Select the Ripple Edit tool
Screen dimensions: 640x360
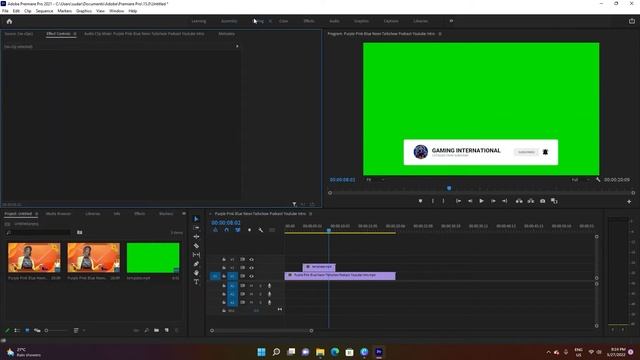tap(196, 237)
